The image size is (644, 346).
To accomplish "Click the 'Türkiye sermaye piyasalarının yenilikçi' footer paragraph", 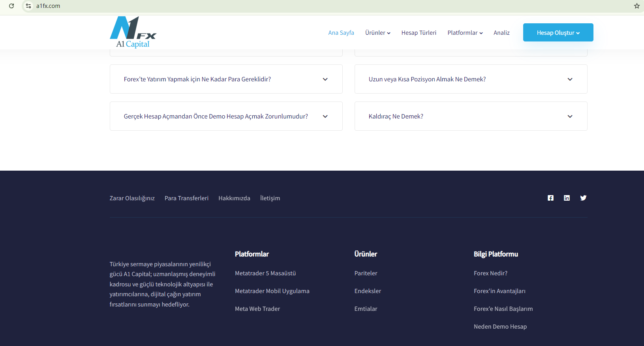I will 163,284.
